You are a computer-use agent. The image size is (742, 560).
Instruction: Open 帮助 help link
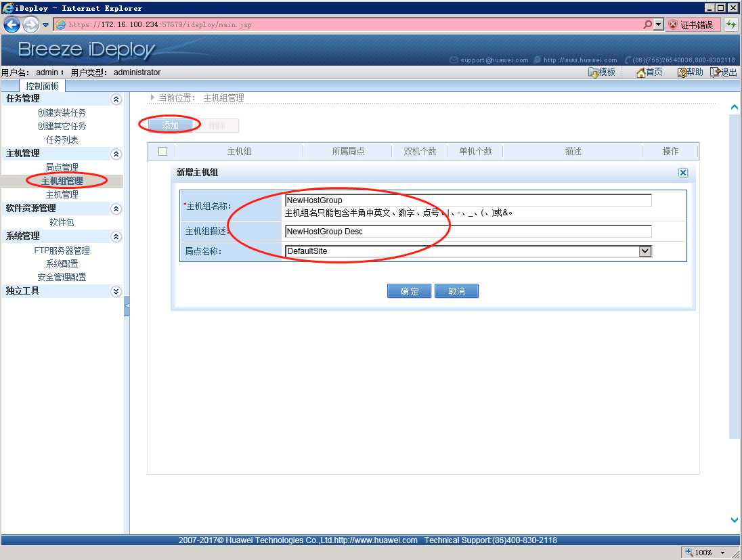[690, 72]
